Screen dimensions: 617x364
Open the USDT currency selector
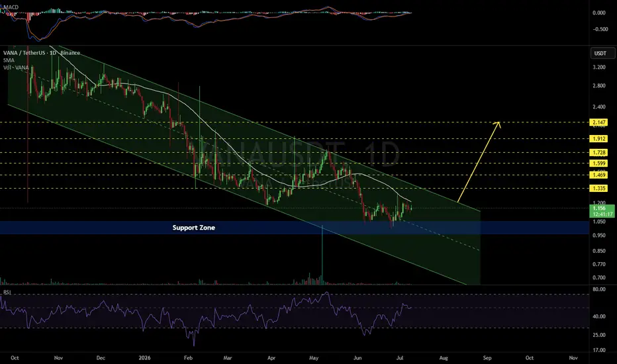coord(602,53)
